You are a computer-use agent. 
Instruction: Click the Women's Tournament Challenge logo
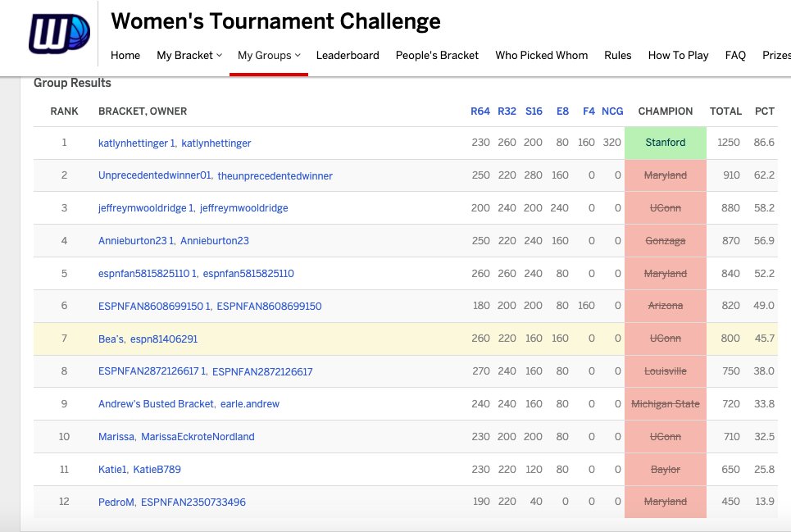point(60,34)
